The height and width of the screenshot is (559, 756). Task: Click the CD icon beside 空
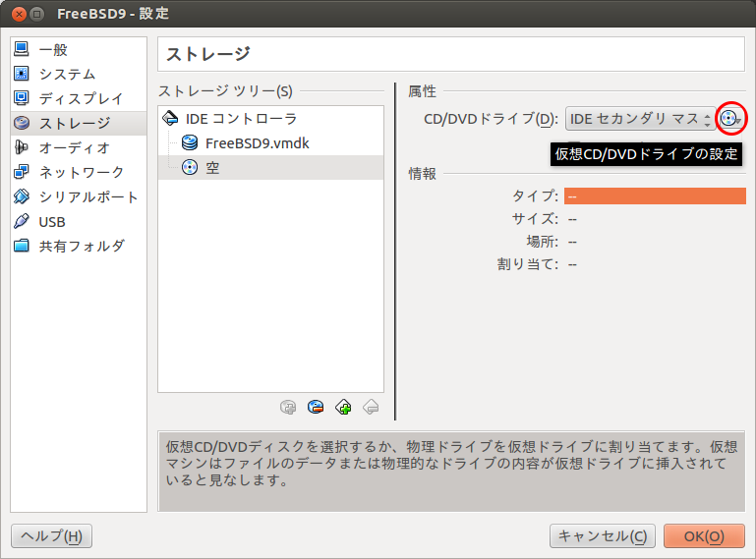click(190, 167)
